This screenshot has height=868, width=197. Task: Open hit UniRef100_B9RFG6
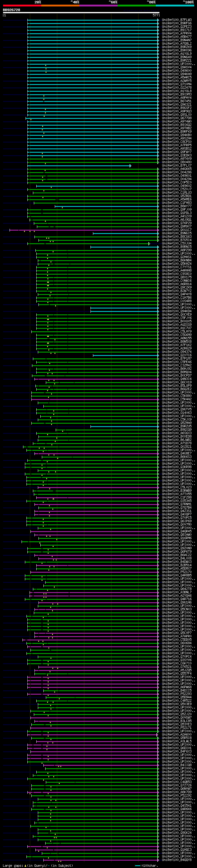click(x=177, y=23)
